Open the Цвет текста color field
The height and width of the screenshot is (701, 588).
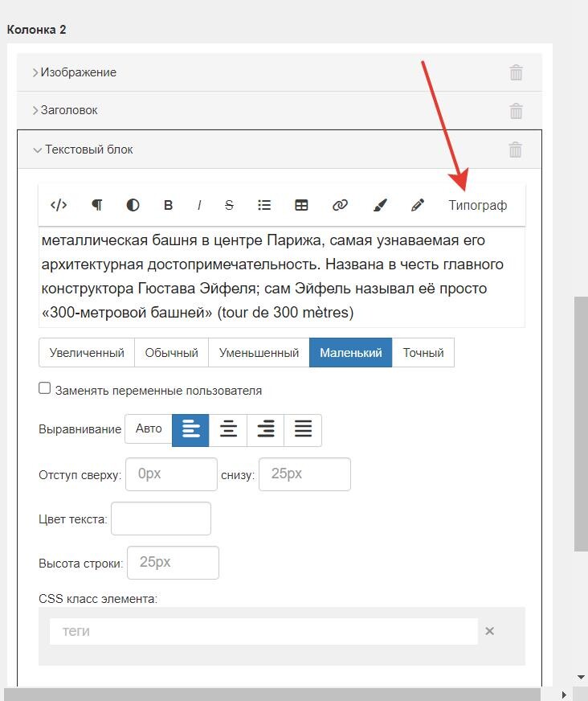point(161,519)
